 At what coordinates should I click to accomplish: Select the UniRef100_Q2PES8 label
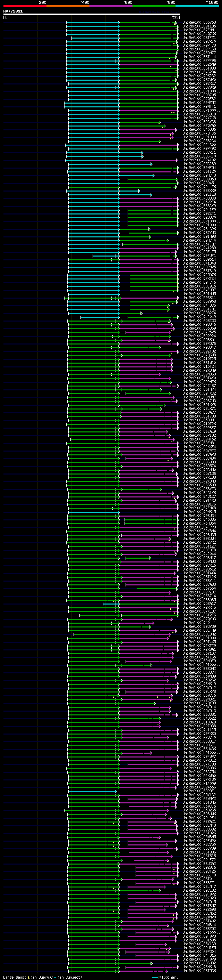[199, 49]
